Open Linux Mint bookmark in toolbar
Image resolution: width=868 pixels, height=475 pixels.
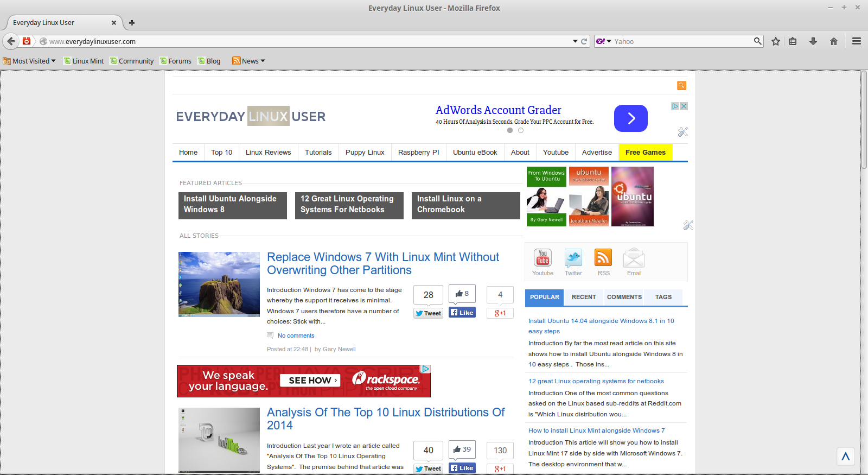(x=84, y=61)
